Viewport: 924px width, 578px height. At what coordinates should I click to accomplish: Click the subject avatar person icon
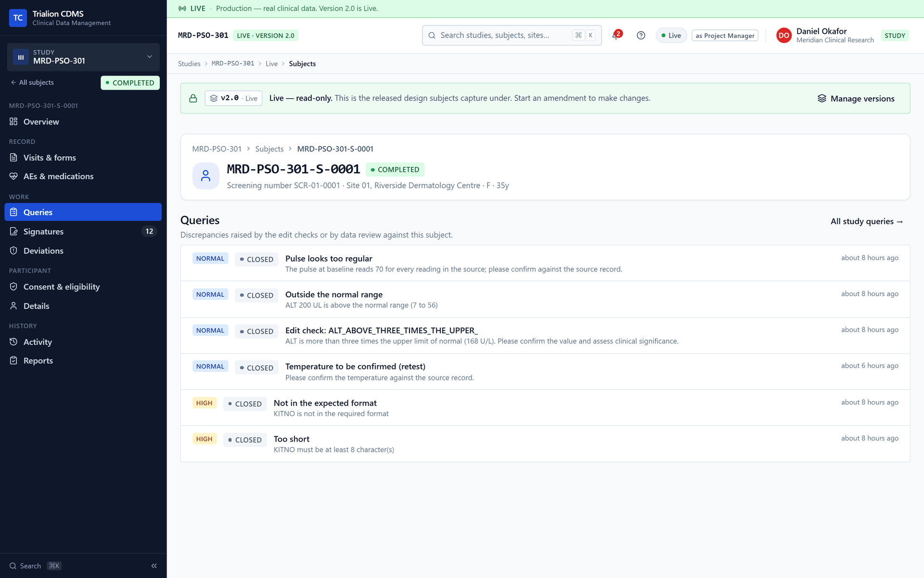click(x=205, y=176)
